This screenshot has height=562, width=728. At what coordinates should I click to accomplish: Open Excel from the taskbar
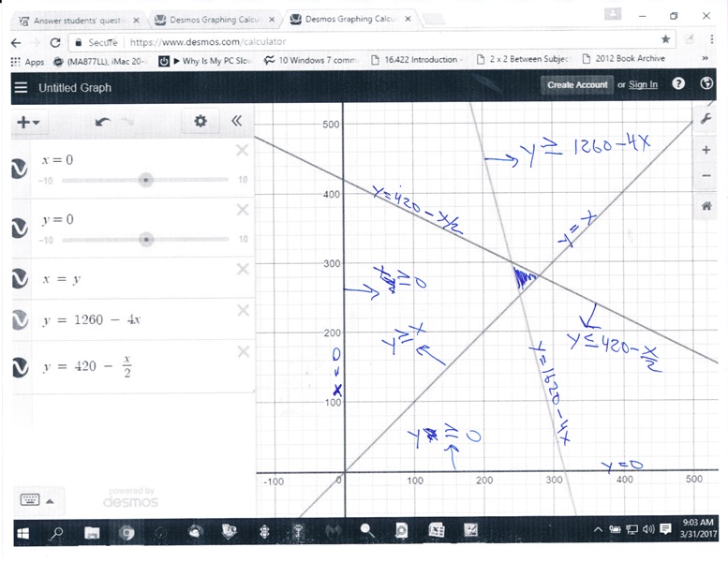(437, 530)
